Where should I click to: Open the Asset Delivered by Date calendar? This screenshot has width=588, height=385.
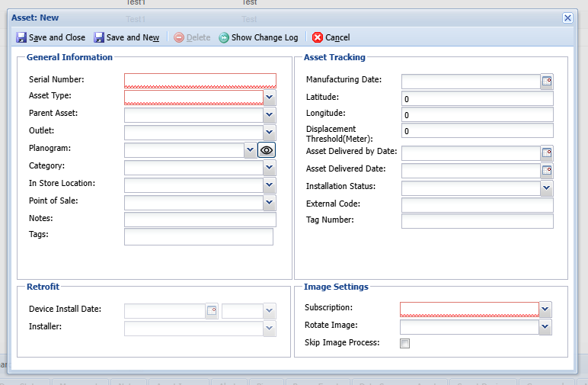tap(547, 153)
